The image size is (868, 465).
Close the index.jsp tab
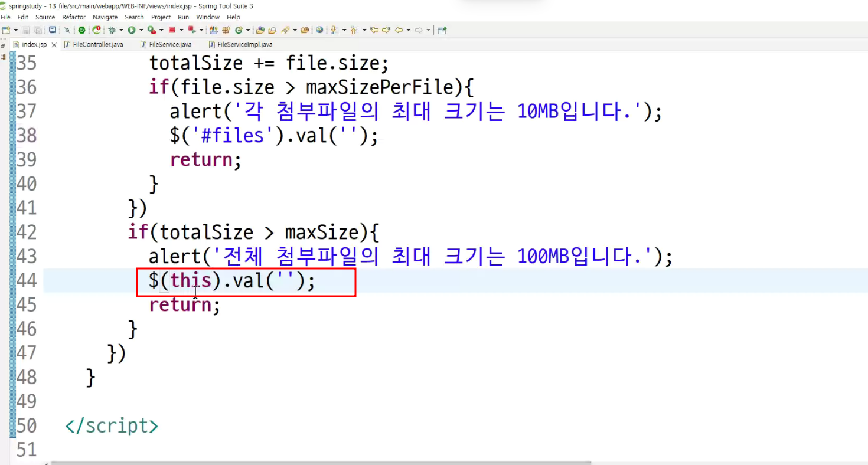tap(54, 45)
